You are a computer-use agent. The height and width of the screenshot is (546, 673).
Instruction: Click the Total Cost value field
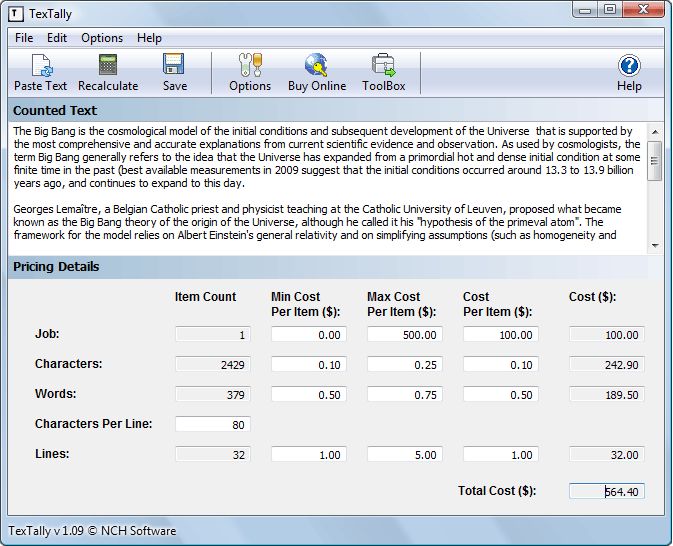(606, 491)
